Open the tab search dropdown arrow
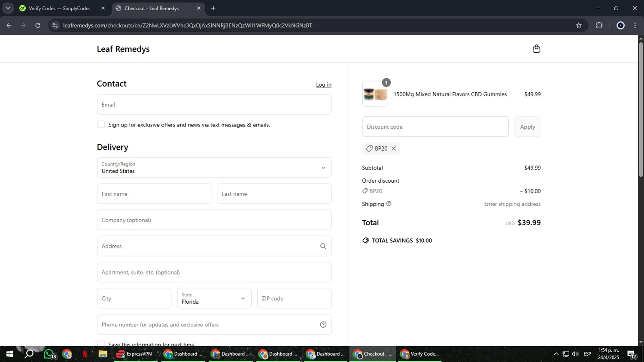 8,8
